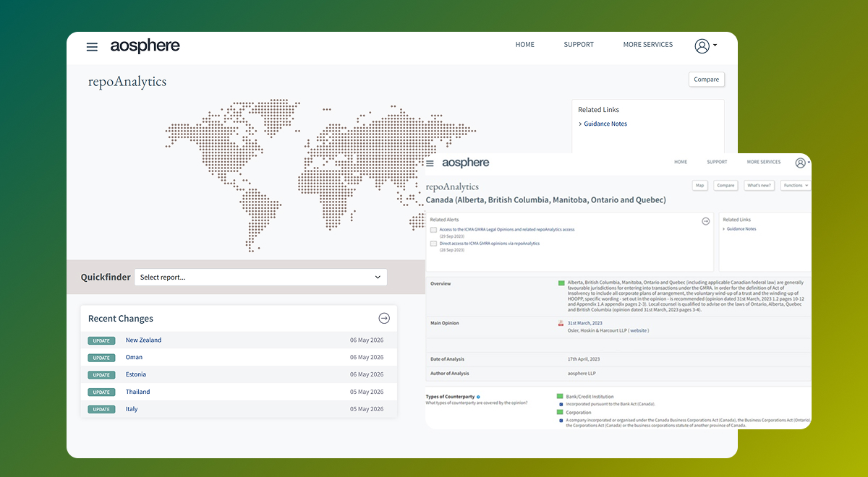Click the What's new? button

tap(759, 185)
